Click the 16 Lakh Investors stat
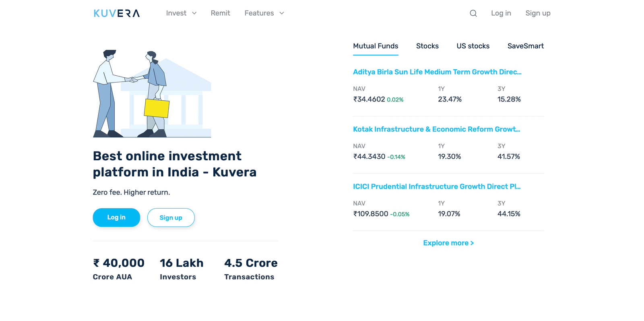The height and width of the screenshot is (321, 644). [x=182, y=269]
